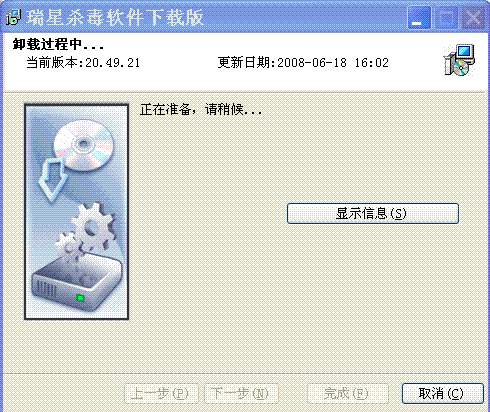Click the 正在准备,请稍候... status text
This screenshot has height=412, width=490.
pos(201,109)
